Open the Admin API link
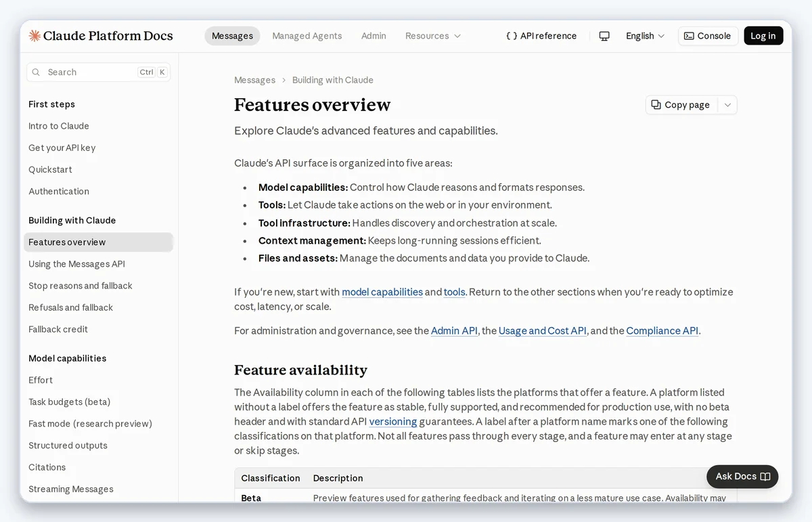This screenshot has width=812, height=522. coord(454,331)
